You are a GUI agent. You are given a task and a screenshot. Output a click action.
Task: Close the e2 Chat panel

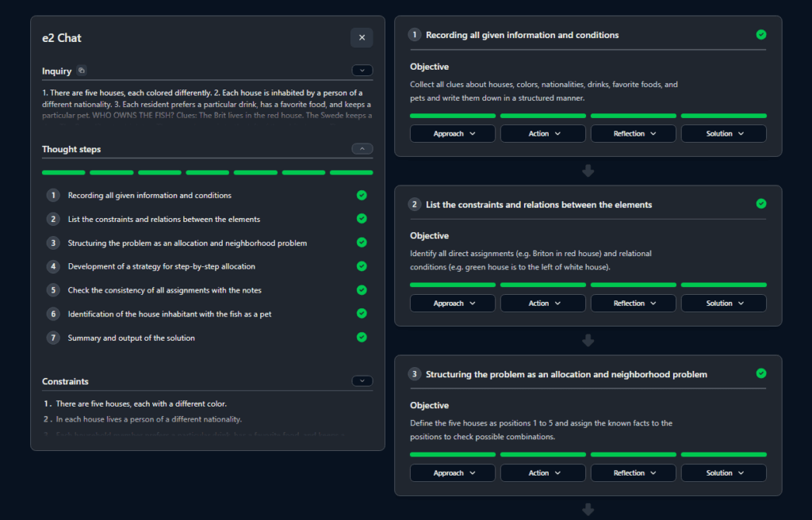362,37
